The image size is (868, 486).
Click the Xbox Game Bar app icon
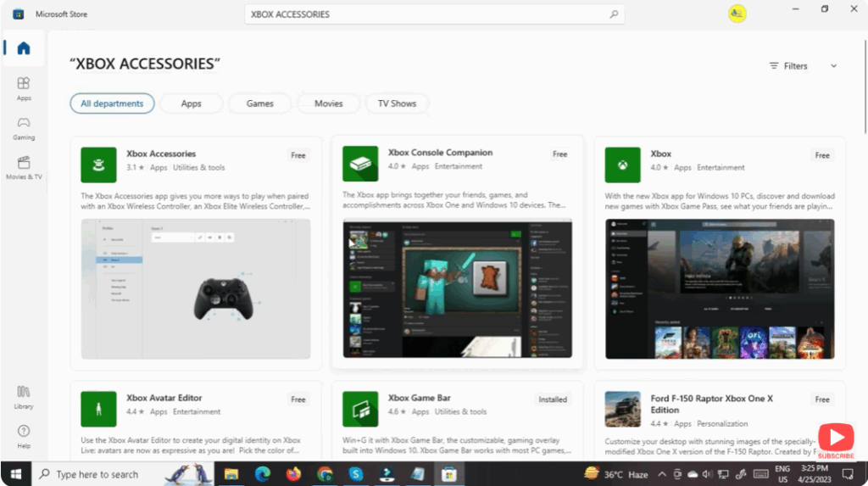[360, 409]
